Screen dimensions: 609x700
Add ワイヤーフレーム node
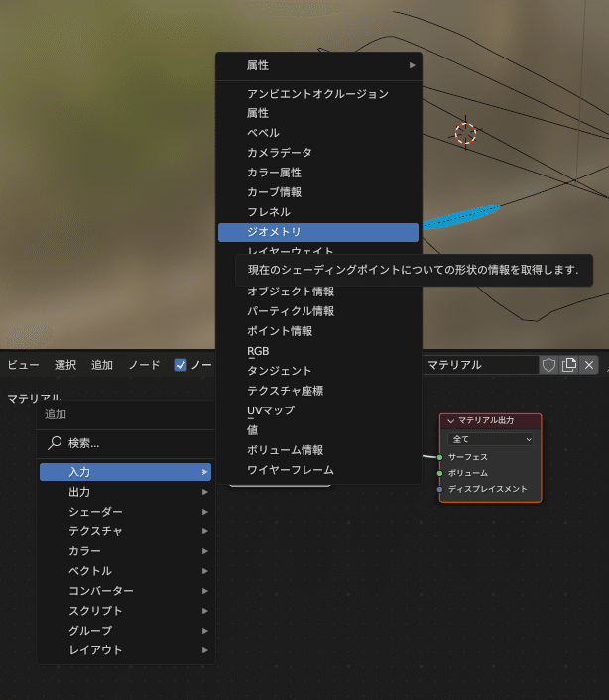[x=318, y=470]
